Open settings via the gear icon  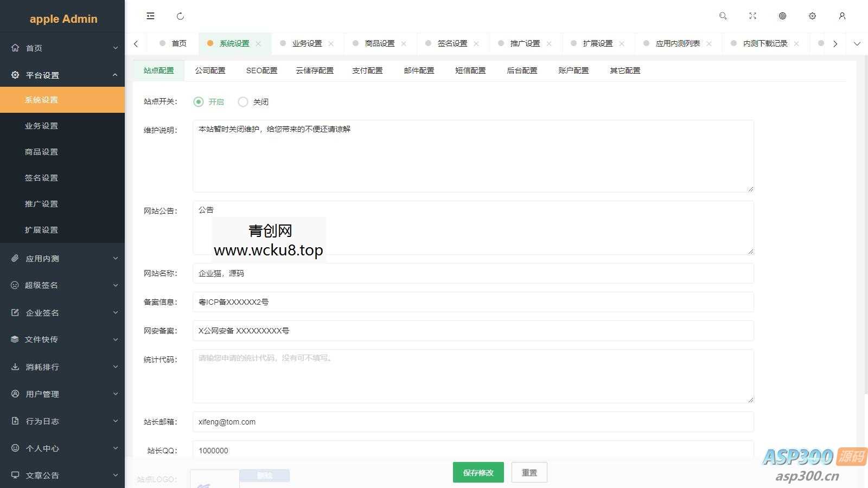click(x=812, y=16)
